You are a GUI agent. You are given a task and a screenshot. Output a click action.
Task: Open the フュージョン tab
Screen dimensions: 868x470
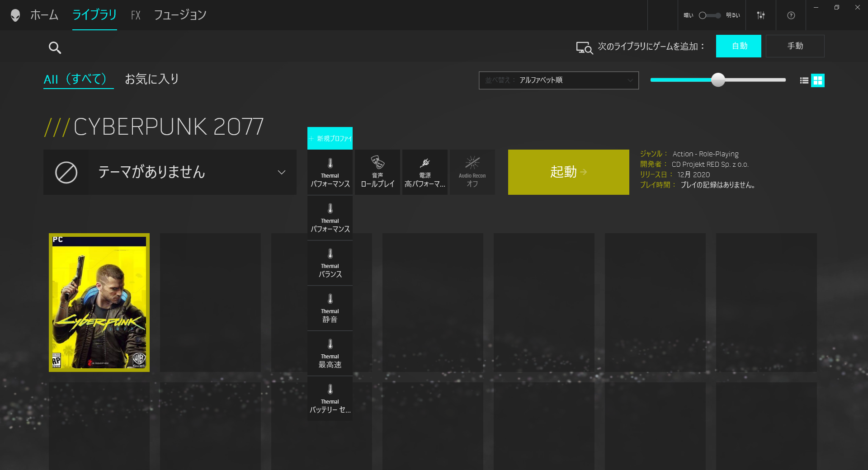click(x=180, y=15)
